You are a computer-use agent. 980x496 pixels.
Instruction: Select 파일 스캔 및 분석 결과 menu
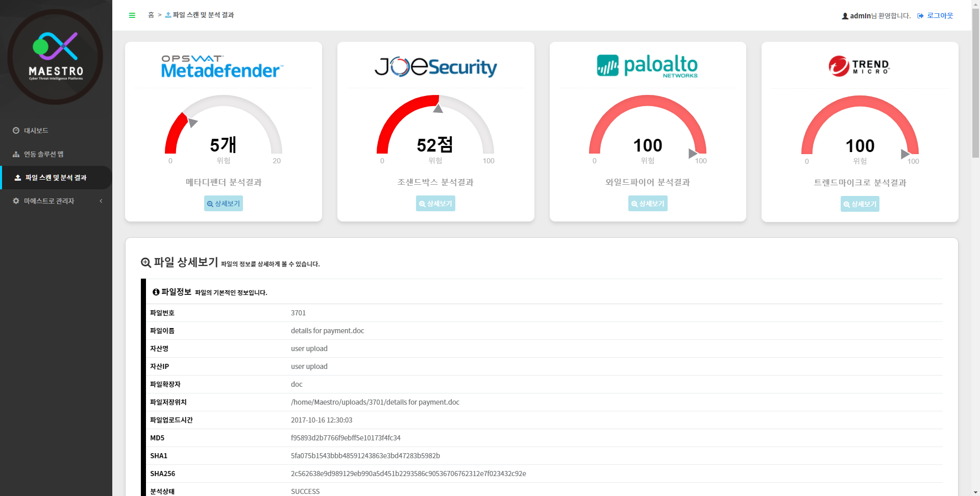pyautogui.click(x=56, y=178)
